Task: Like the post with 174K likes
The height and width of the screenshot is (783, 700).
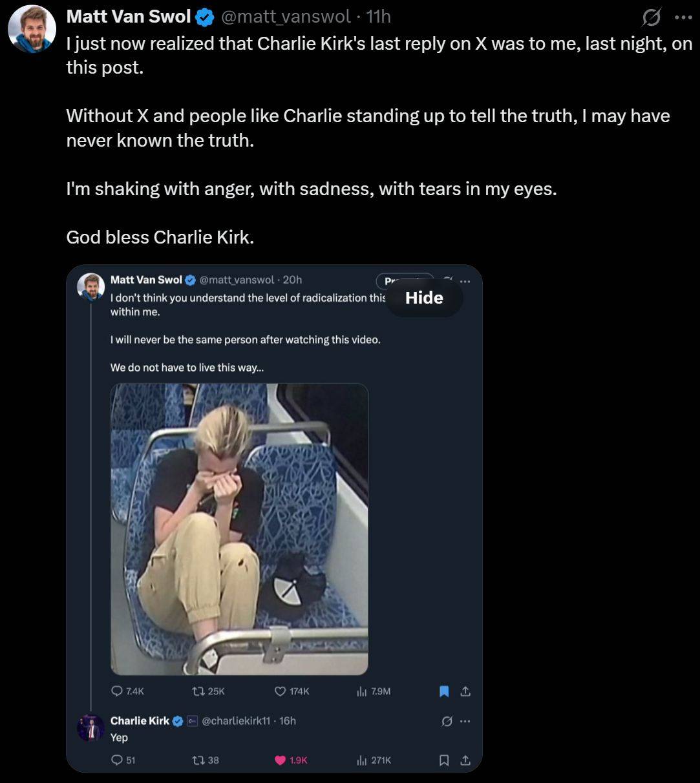Action: point(281,691)
